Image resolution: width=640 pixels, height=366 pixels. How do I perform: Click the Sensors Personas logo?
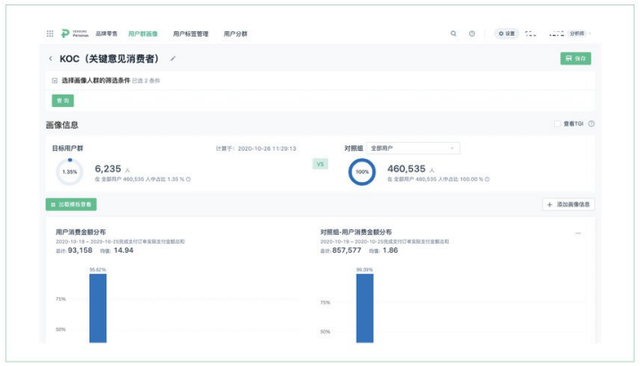[75, 33]
